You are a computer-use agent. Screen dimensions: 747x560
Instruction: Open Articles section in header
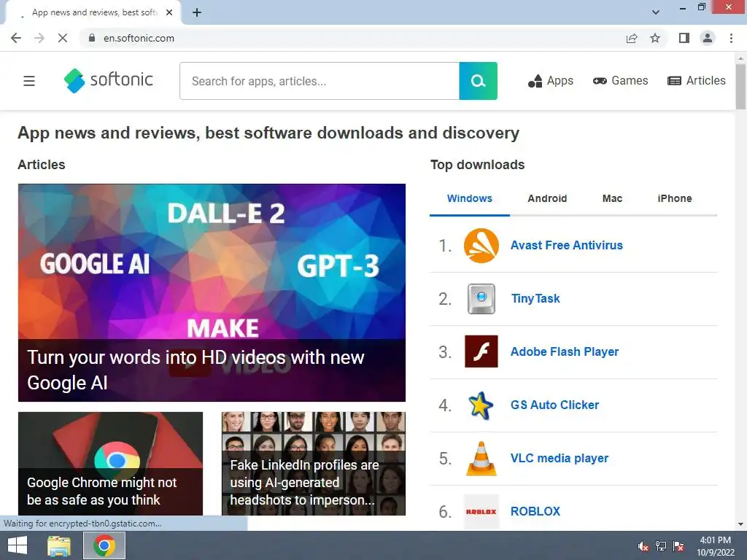[697, 80]
